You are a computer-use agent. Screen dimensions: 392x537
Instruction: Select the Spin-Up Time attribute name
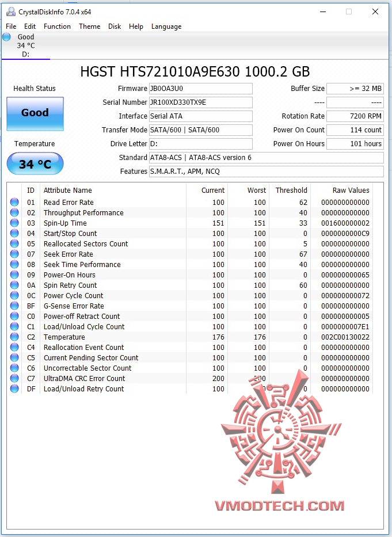65,223
